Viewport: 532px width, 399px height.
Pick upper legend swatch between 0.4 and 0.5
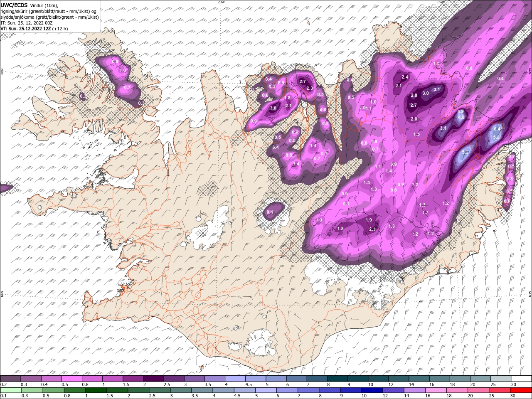tap(52, 379)
